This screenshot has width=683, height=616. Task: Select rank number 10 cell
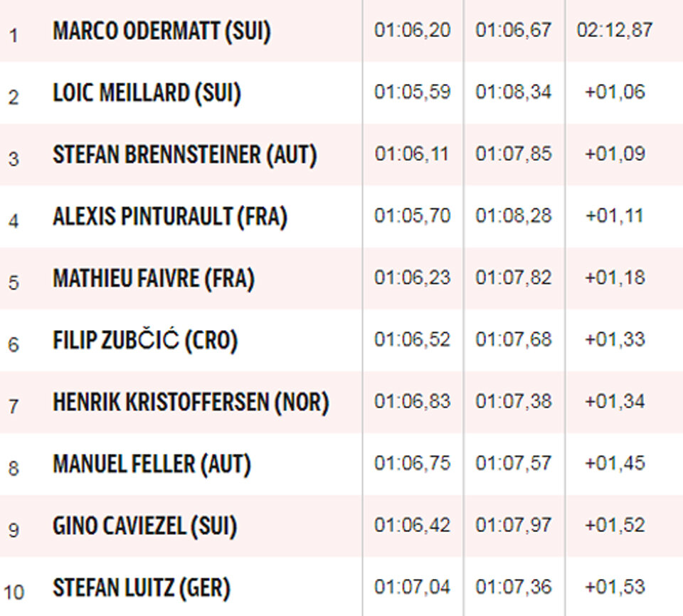coord(14,593)
